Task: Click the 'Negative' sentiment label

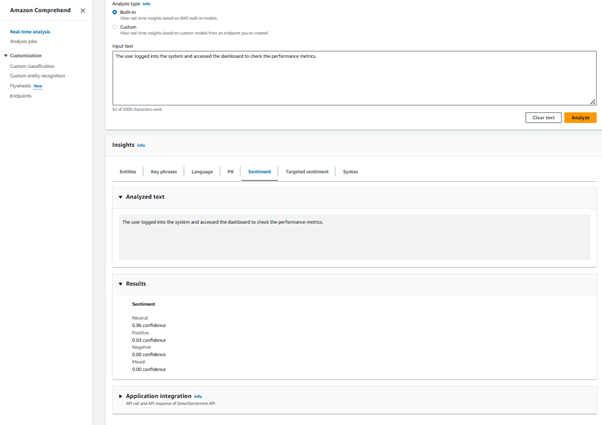Action: [x=142, y=347]
